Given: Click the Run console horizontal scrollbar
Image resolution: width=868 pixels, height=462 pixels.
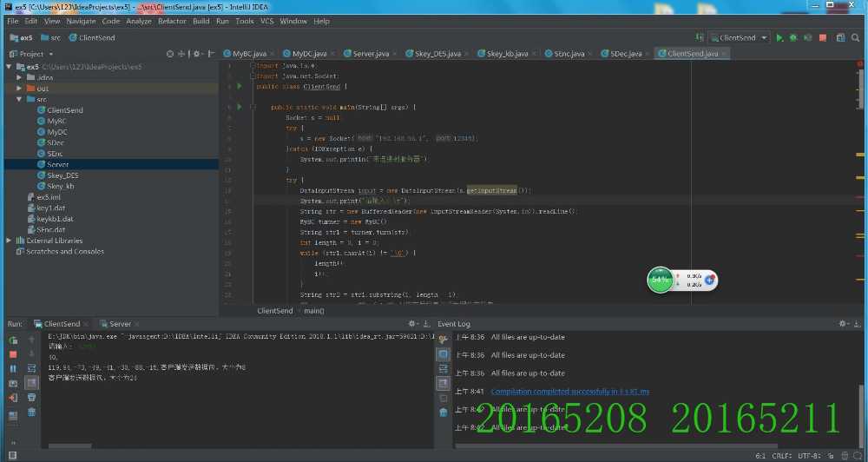Looking at the screenshot, I should click(x=70, y=445).
